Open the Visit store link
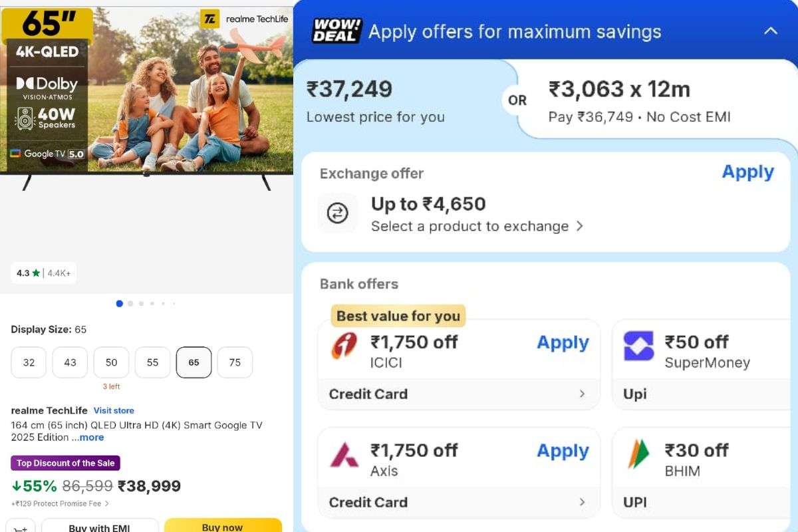Viewport: 798px width, 532px height. pyautogui.click(x=114, y=410)
